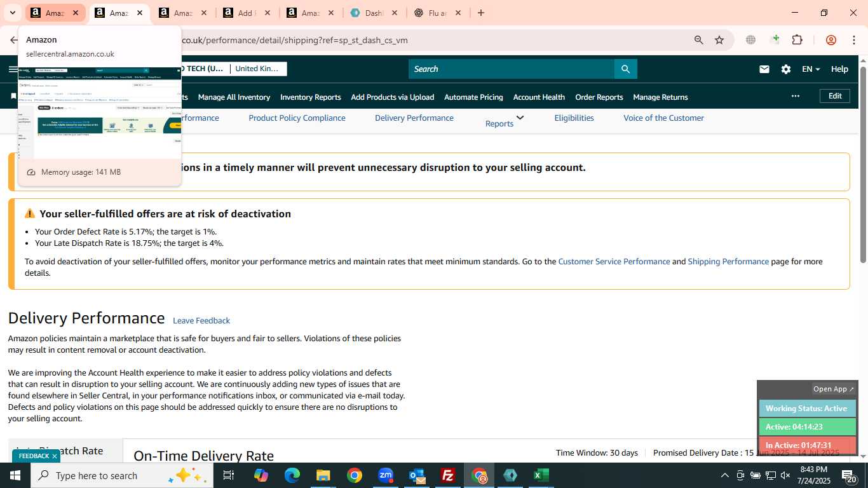Open the three-dots more menu near Edit
Screen dimensions: 868x488
click(795, 96)
